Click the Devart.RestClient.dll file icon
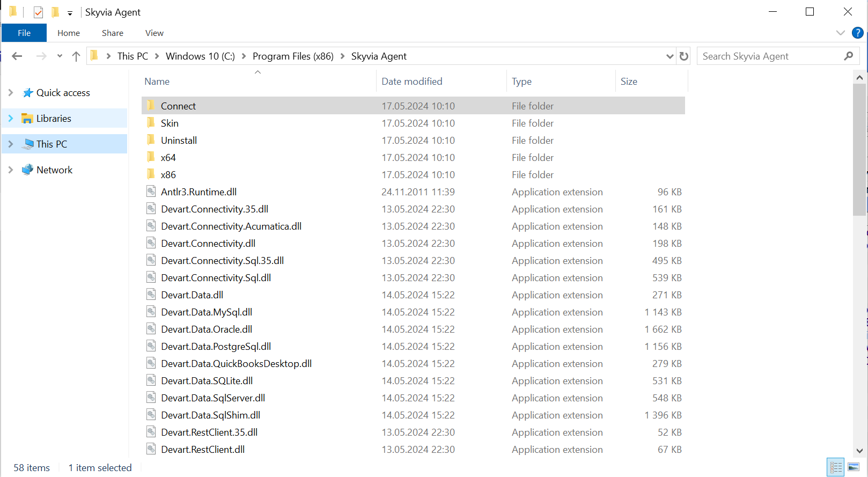868x477 pixels. click(x=151, y=449)
